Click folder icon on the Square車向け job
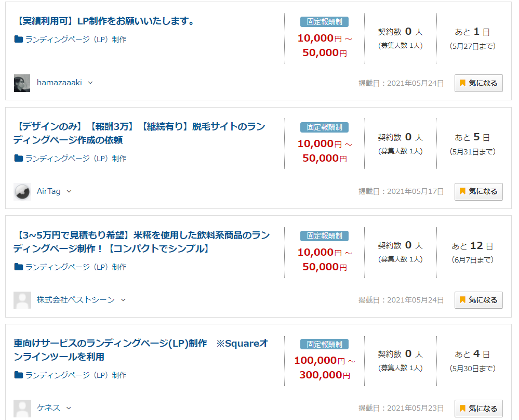 (19, 375)
